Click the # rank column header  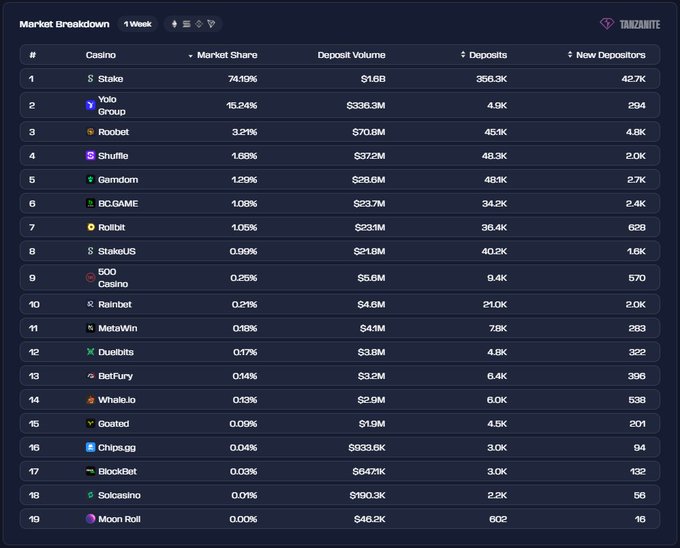click(x=33, y=55)
